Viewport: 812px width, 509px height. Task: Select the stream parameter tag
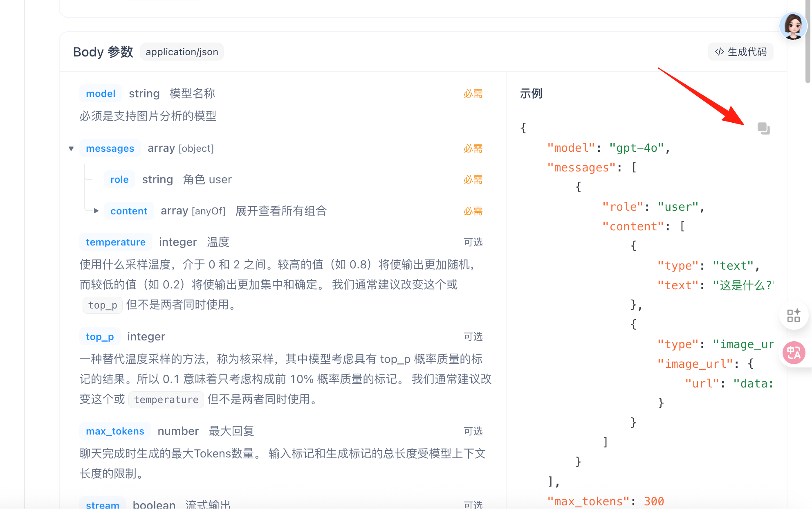coord(103,504)
